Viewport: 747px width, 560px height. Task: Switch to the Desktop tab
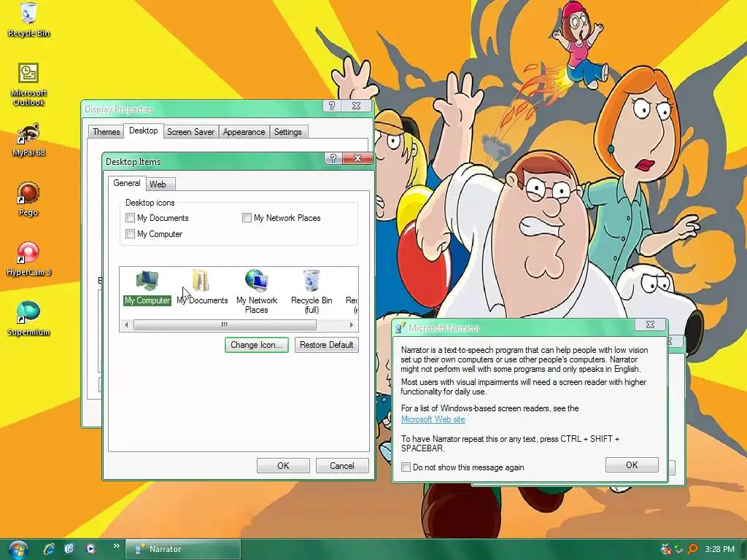pyautogui.click(x=144, y=131)
